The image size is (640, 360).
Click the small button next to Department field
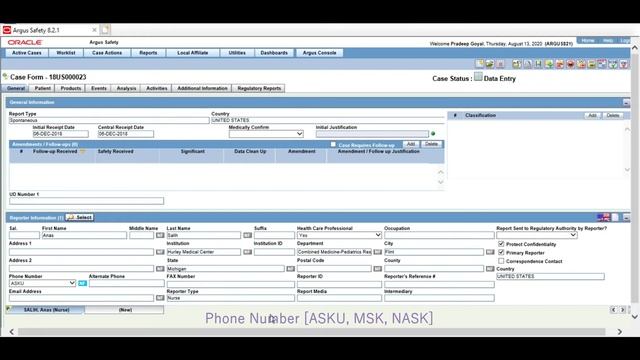click(378, 252)
